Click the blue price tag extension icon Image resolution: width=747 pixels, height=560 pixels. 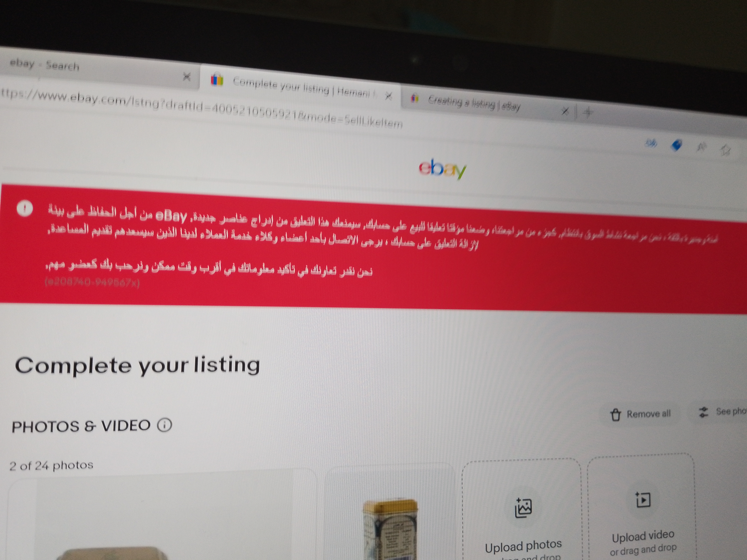(x=676, y=146)
